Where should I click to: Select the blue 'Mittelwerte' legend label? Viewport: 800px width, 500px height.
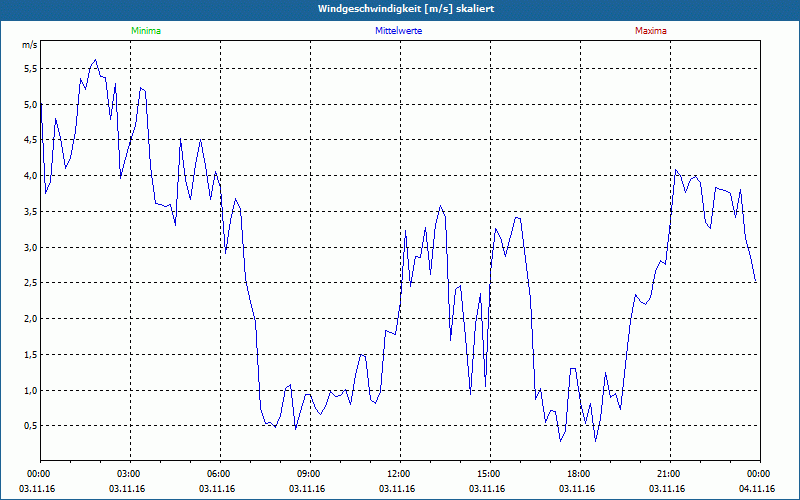(x=398, y=31)
